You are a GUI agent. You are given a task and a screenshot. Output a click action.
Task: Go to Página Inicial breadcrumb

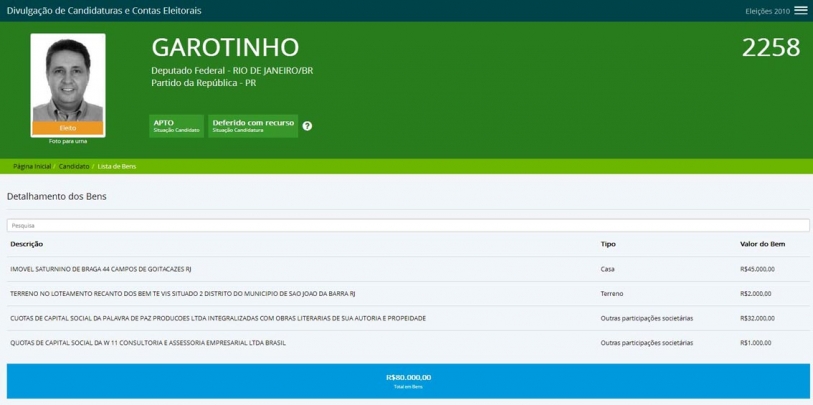[32, 165]
